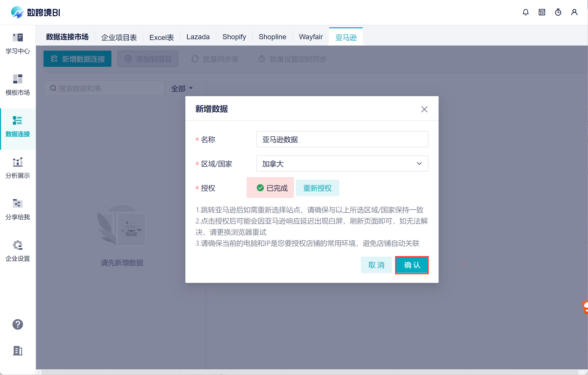The image size is (588, 375).
Task: Go to 学习中心 in the sidebar
Action: pyautogui.click(x=18, y=44)
